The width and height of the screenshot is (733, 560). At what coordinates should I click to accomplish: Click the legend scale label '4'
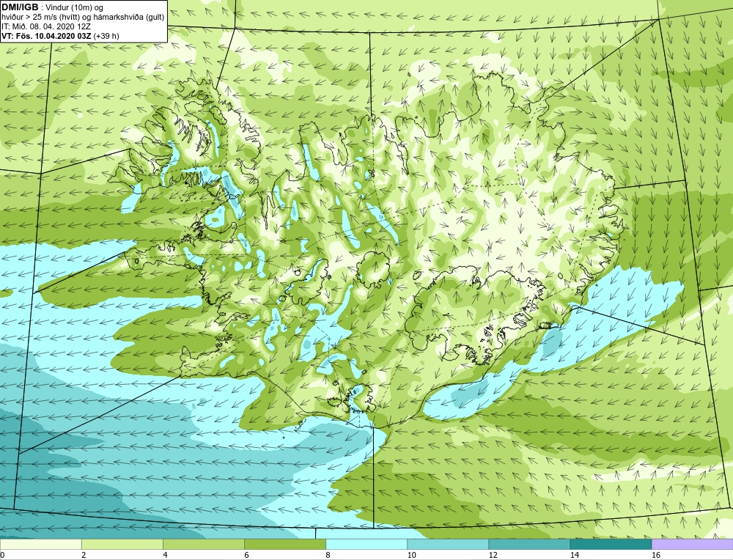click(x=164, y=556)
